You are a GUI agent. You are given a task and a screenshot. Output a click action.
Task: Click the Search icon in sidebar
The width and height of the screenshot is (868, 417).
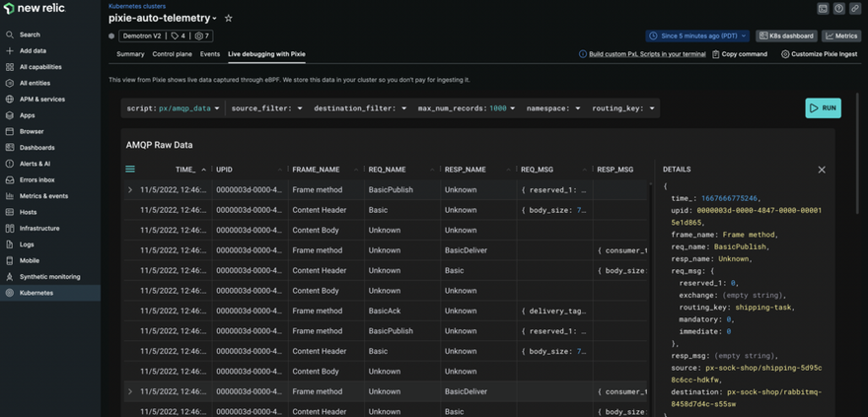10,35
